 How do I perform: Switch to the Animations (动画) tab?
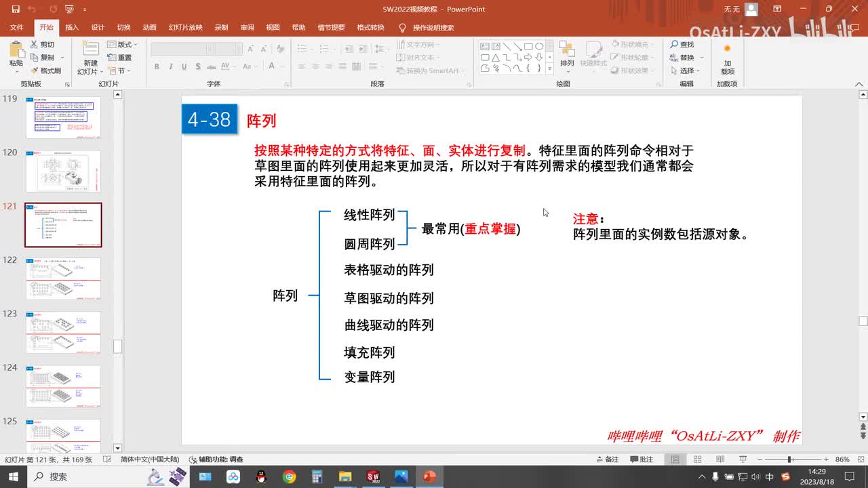[x=149, y=28]
